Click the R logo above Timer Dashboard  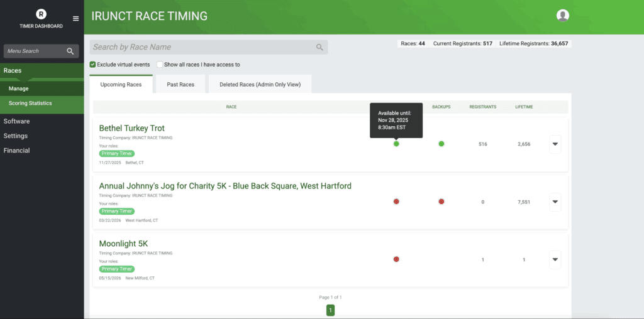click(x=41, y=14)
